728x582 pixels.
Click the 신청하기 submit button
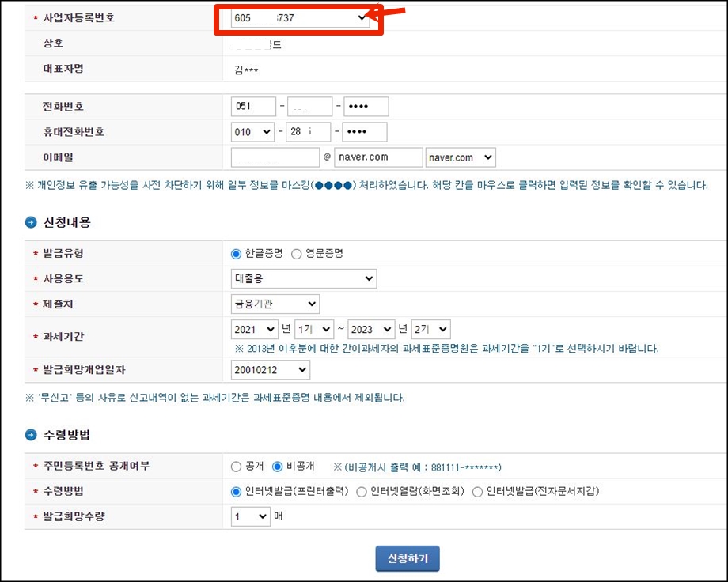[407, 557]
